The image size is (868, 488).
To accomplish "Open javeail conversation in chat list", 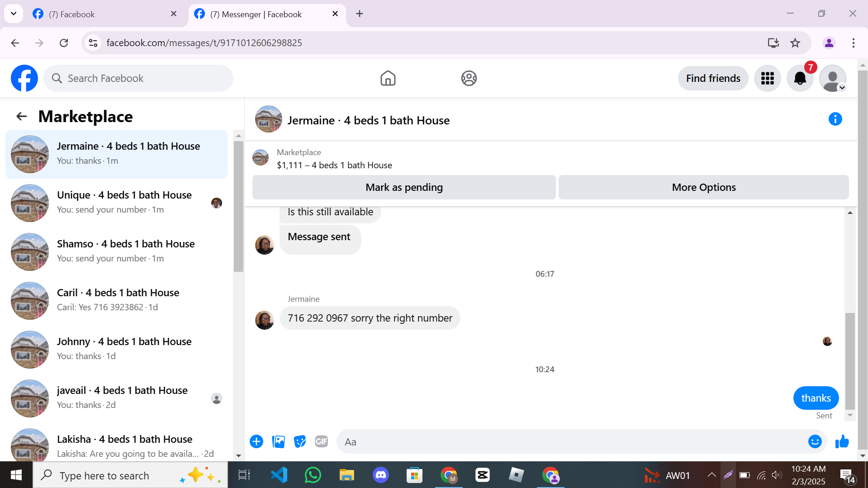I will point(116,398).
